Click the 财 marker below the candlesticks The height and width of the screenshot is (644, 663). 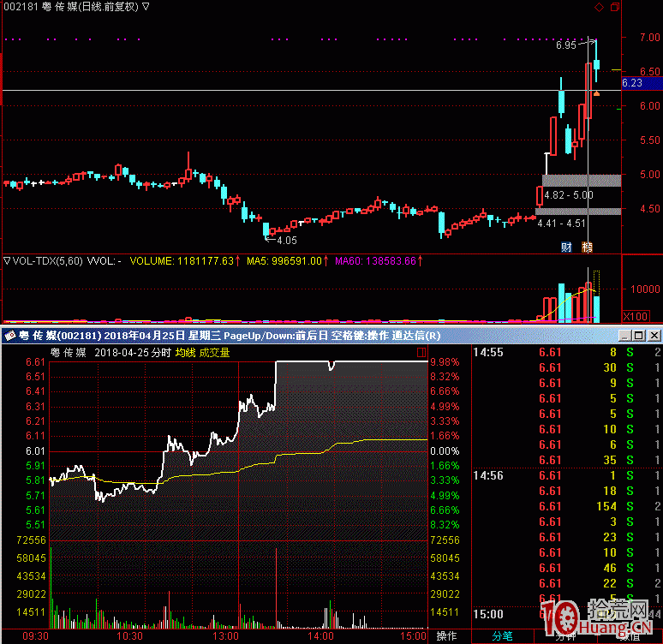coord(566,247)
